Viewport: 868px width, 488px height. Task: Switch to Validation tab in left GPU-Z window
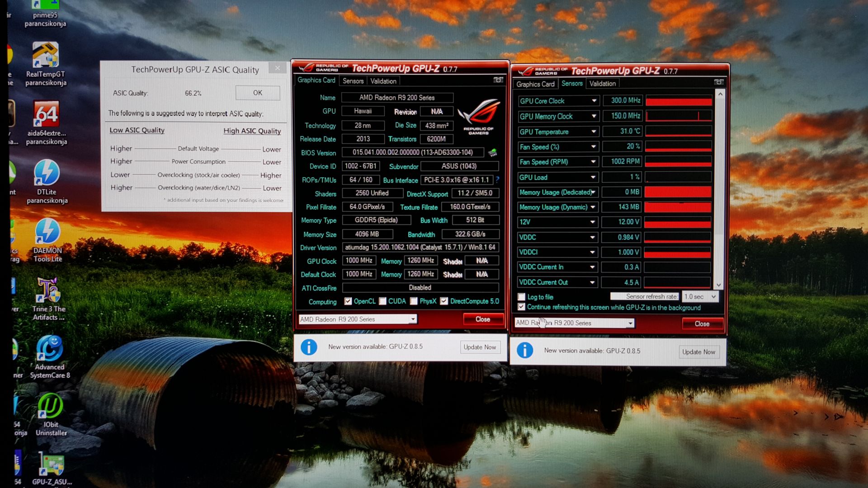click(383, 81)
